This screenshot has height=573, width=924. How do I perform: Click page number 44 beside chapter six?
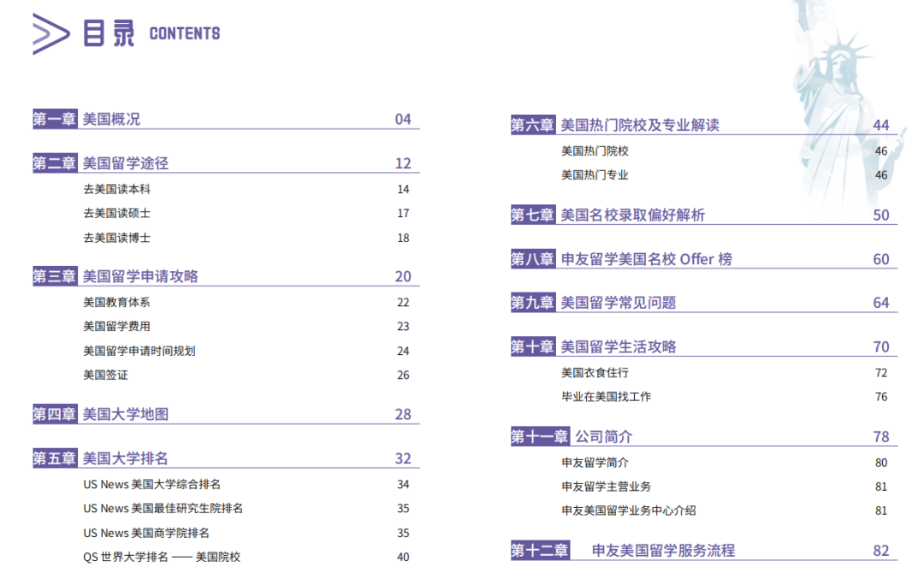tap(881, 124)
